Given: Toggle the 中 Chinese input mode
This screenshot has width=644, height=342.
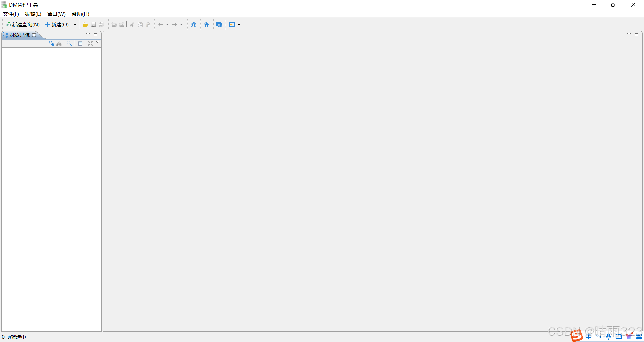Looking at the screenshot, I should (589, 336).
